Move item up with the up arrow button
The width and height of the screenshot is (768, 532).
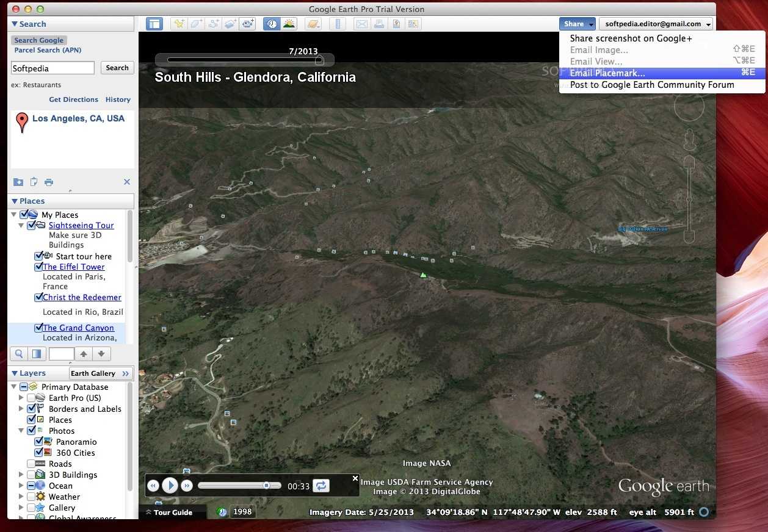(84, 353)
